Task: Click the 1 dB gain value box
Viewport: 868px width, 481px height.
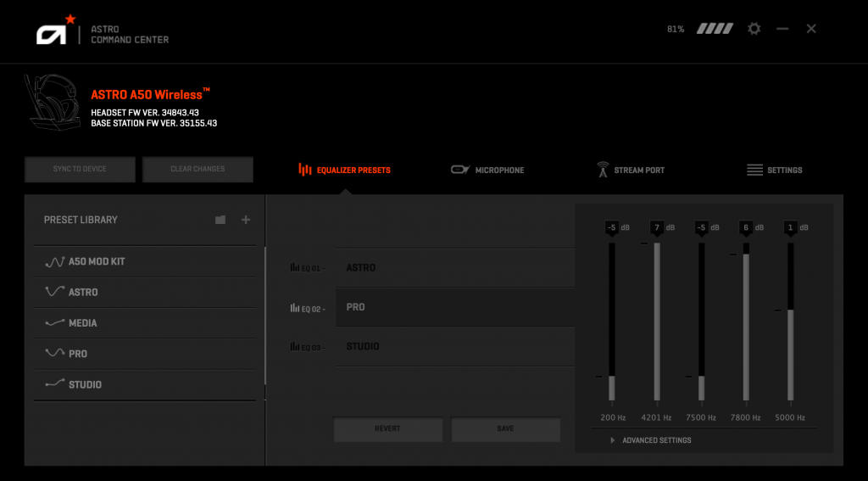Action: point(791,227)
